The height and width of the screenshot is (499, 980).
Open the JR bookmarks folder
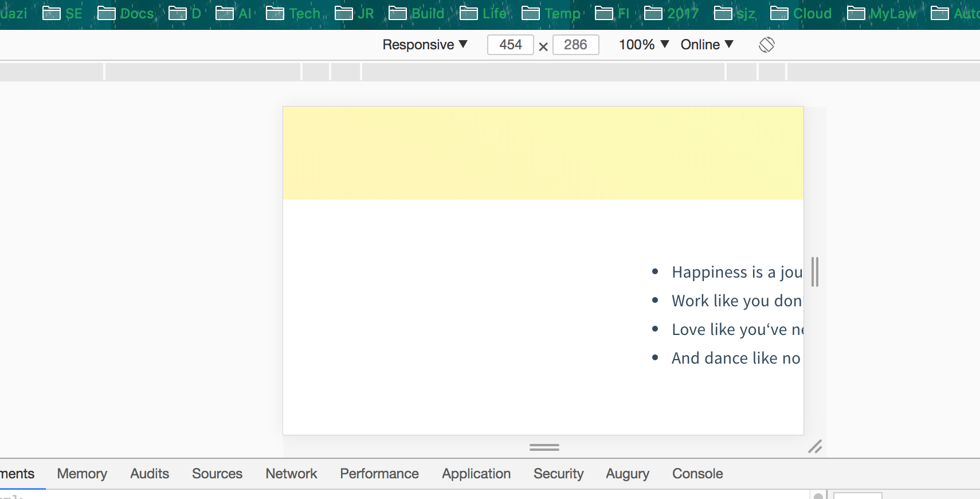354,13
